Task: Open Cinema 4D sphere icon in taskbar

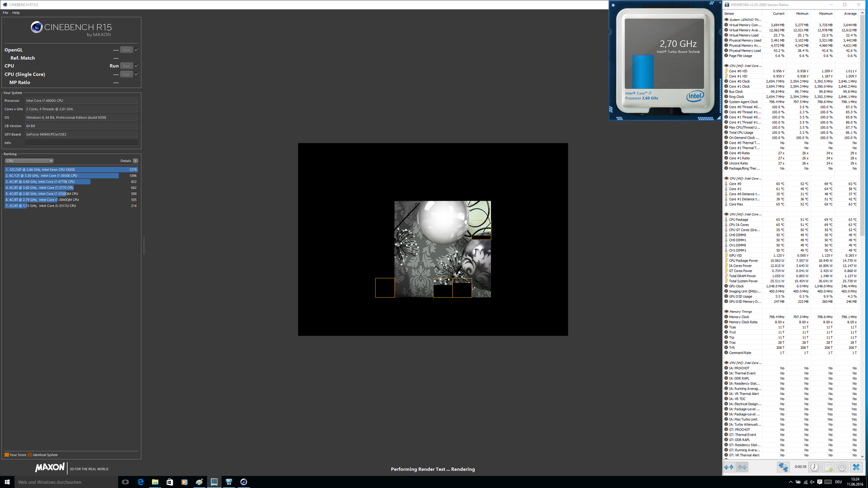Action: click(x=244, y=482)
